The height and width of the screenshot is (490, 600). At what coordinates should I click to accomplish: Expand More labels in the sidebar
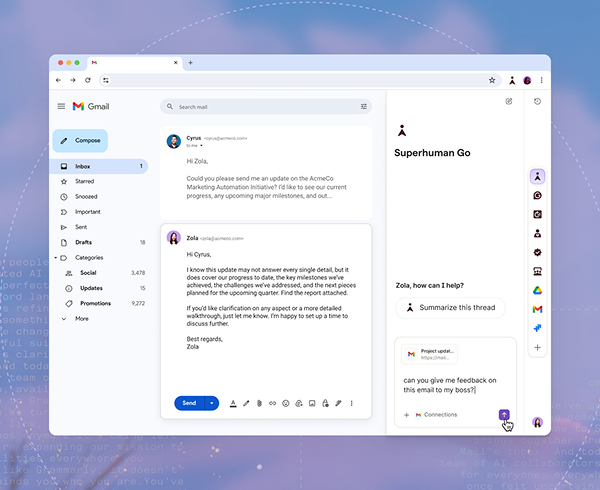65,318
